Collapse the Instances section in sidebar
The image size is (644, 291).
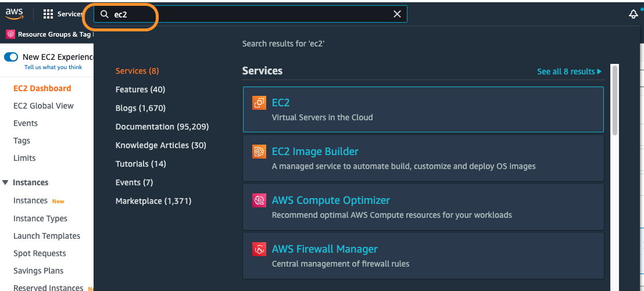click(x=6, y=182)
